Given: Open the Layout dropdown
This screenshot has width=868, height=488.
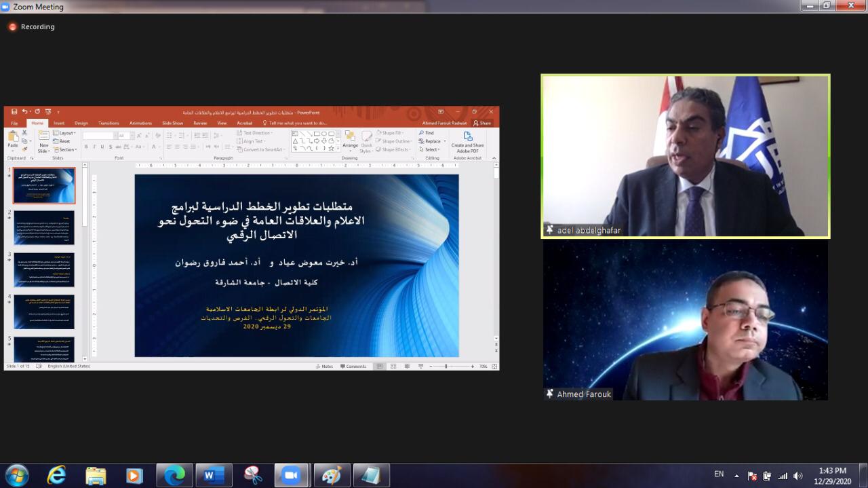Looking at the screenshot, I should click(64, 133).
